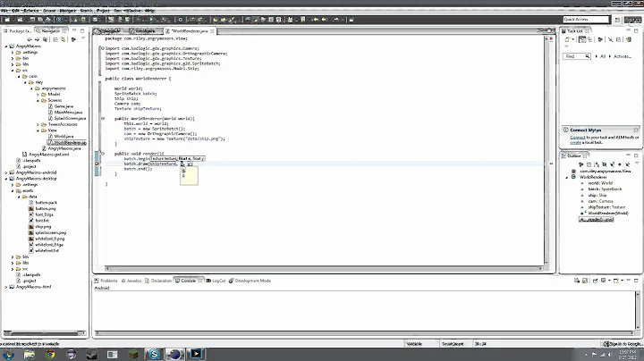The width and height of the screenshot is (644, 361).
Task: Select splashscreen.png in the data folder
Action: pyautogui.click(x=50, y=233)
